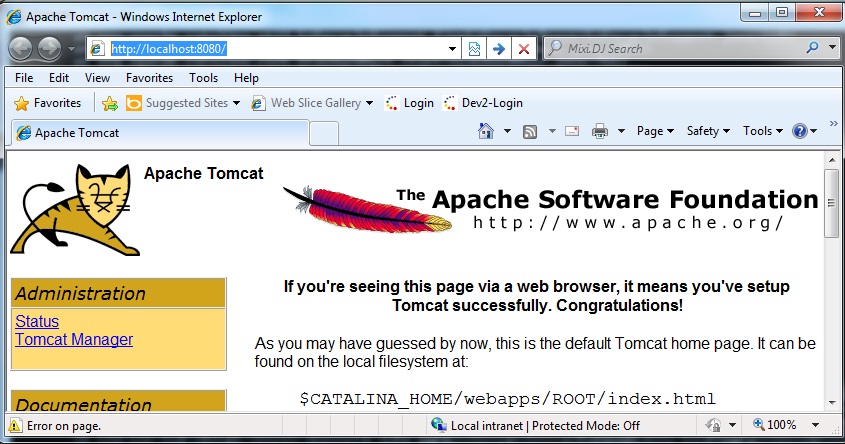The height and width of the screenshot is (444, 845).
Task: Click the Error on page warning icon
Action: pos(15,426)
